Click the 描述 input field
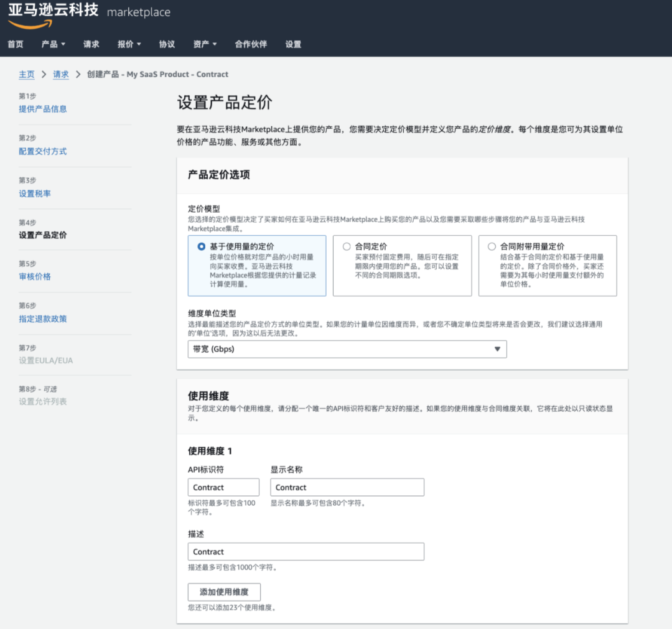This screenshot has width=672, height=629. point(306,551)
